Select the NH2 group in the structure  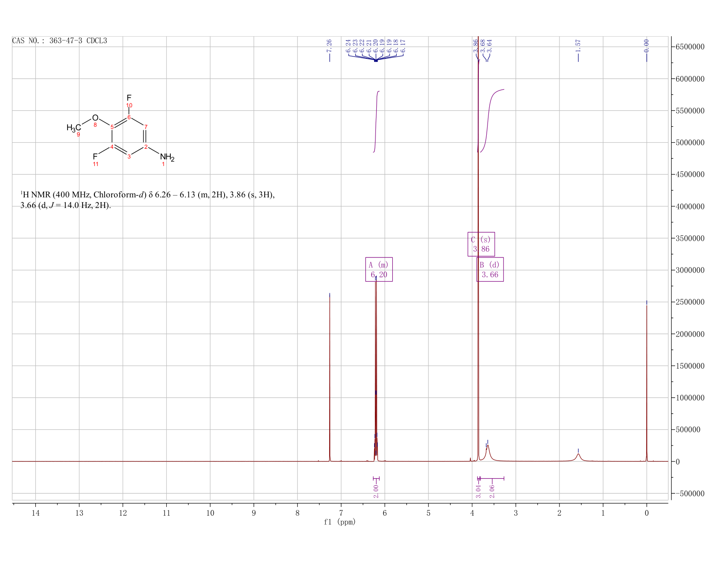[x=167, y=157]
